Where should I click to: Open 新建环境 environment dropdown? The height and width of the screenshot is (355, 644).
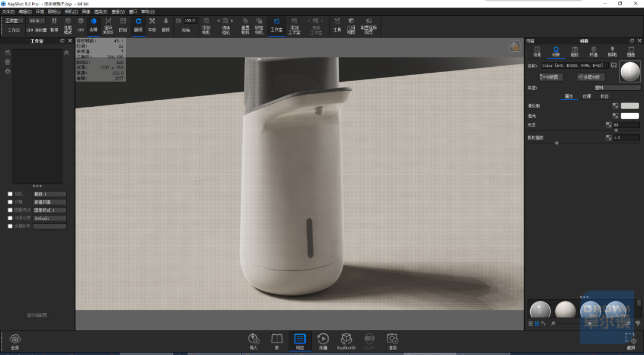49,202
